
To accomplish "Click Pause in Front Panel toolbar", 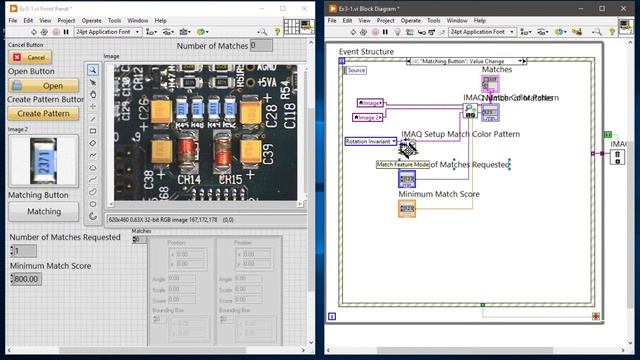I will tap(66, 32).
